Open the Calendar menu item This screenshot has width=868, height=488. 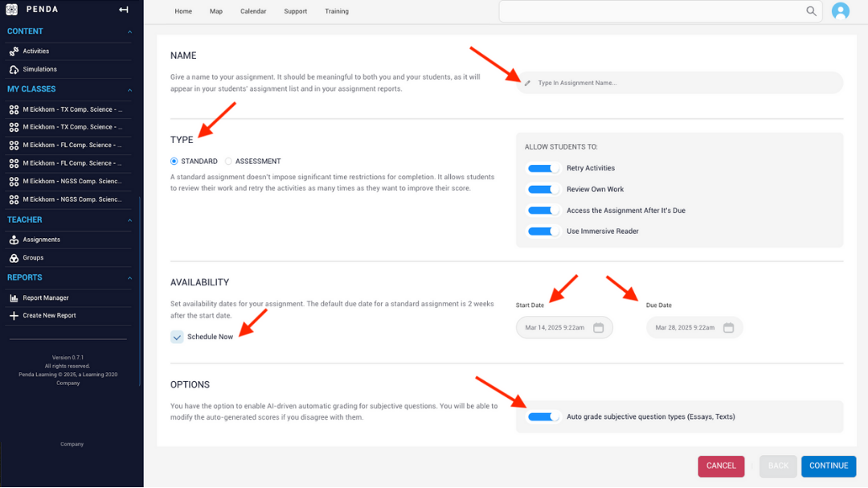(253, 11)
